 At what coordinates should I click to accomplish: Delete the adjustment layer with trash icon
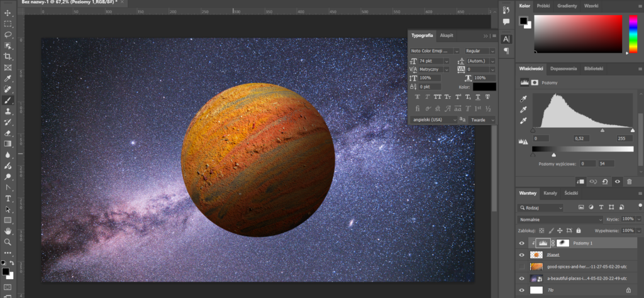tap(629, 181)
